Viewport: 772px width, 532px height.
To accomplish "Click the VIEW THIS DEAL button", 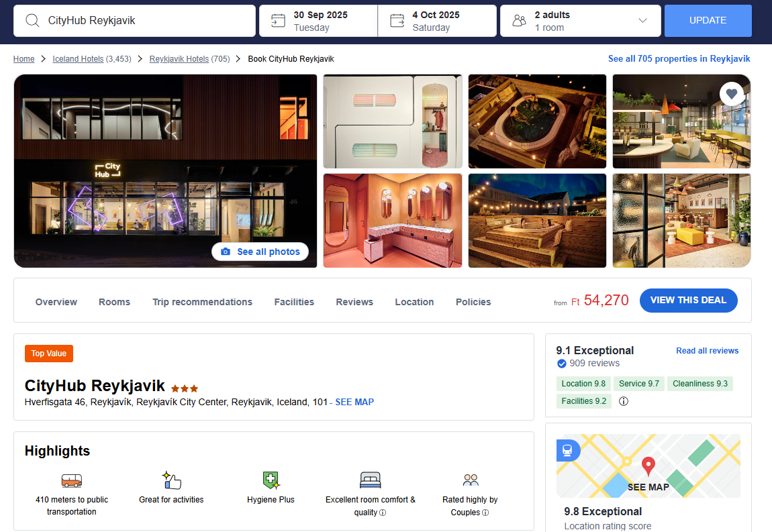I will coord(688,300).
